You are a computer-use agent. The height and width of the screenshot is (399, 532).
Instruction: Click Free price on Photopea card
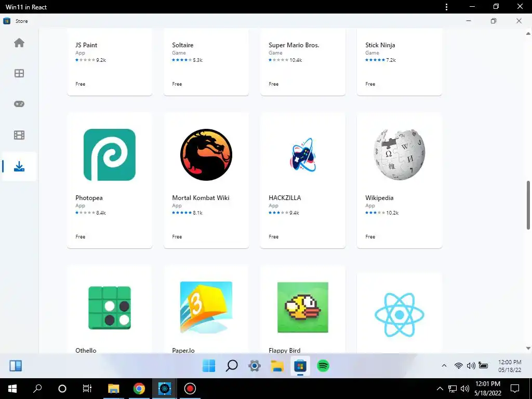[81, 236]
